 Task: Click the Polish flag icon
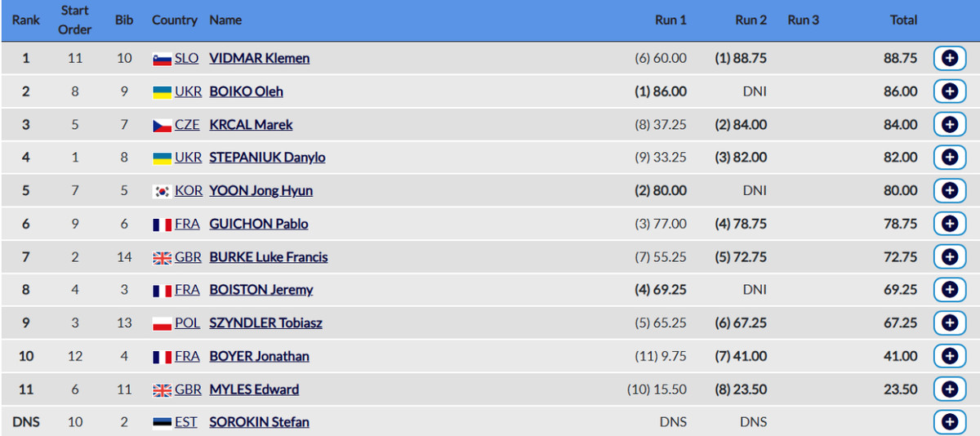tap(162, 323)
